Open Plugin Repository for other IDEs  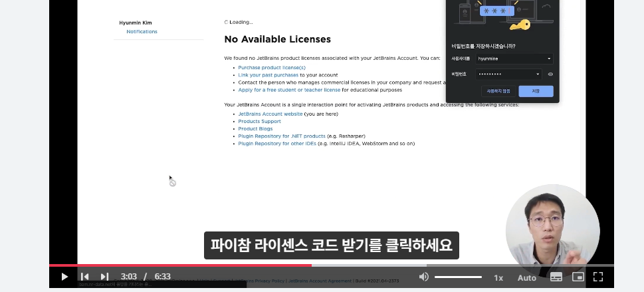pos(277,144)
